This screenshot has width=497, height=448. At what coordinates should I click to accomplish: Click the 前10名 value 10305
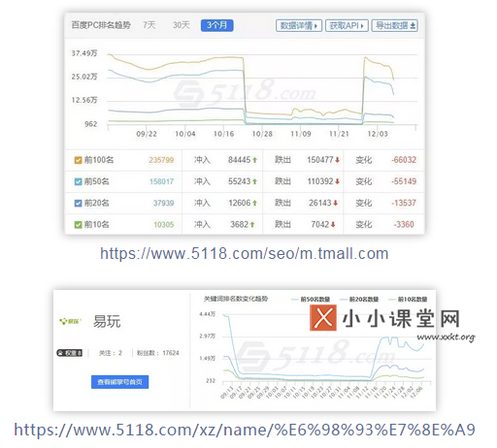164,224
